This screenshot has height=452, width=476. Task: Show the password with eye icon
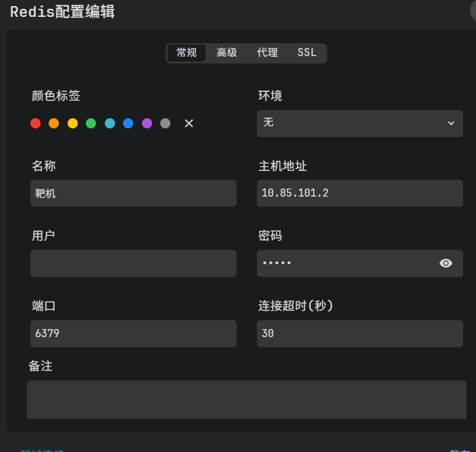tap(446, 263)
